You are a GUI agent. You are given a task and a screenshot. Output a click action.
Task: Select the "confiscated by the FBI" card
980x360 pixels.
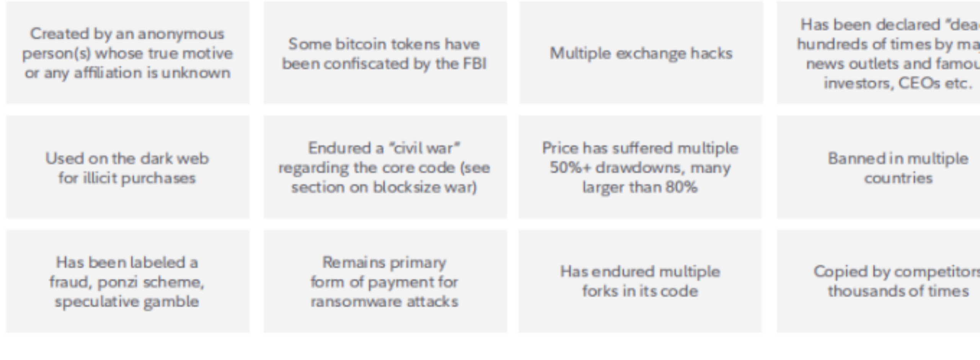(x=385, y=52)
